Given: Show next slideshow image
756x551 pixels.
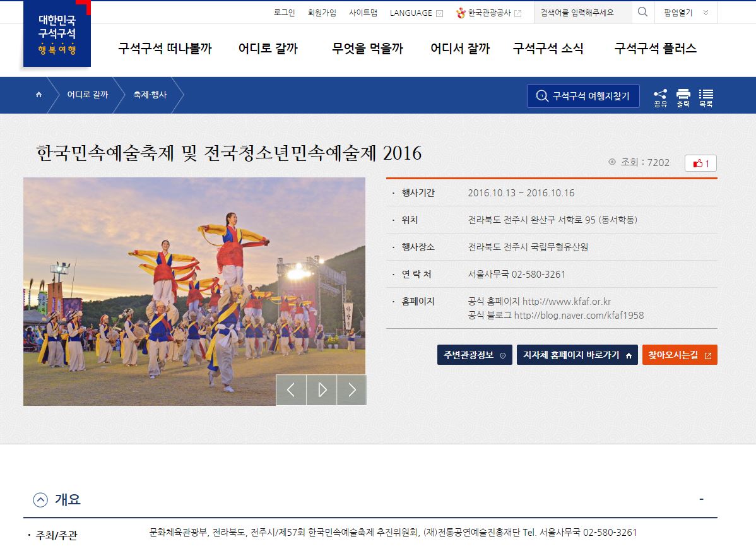Looking at the screenshot, I should point(351,390).
